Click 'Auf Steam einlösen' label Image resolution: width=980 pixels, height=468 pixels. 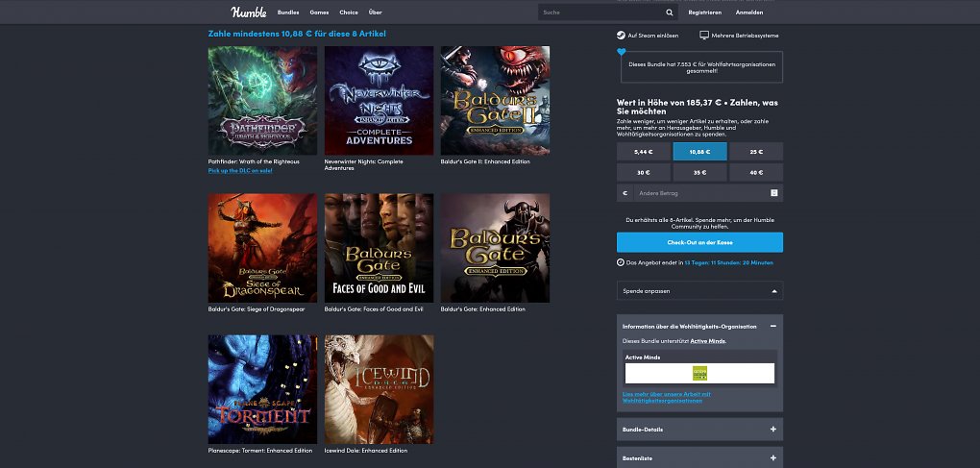click(x=653, y=36)
